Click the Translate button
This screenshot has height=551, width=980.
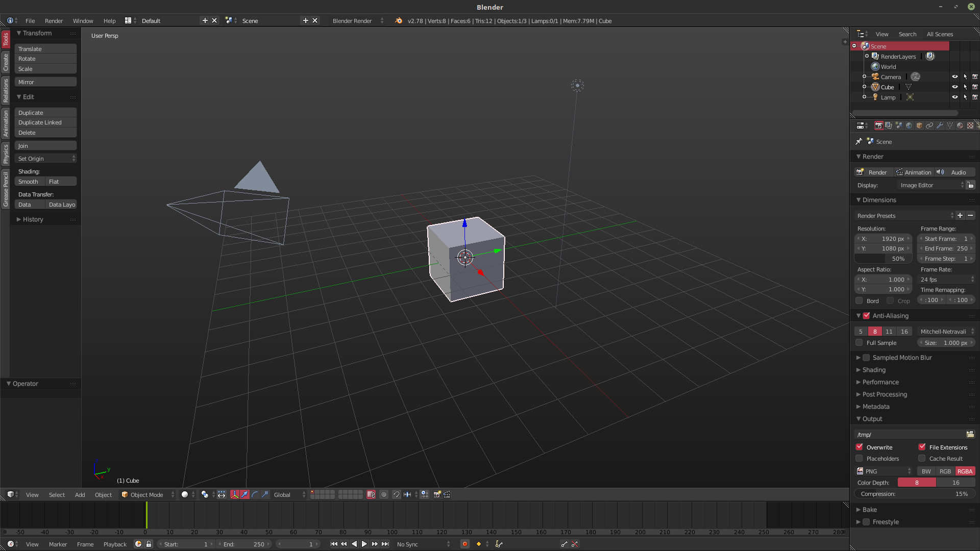(45, 48)
